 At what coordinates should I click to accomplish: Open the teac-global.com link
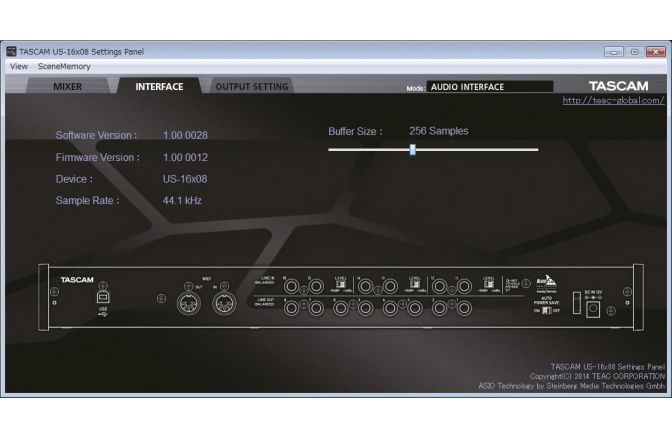tap(613, 100)
